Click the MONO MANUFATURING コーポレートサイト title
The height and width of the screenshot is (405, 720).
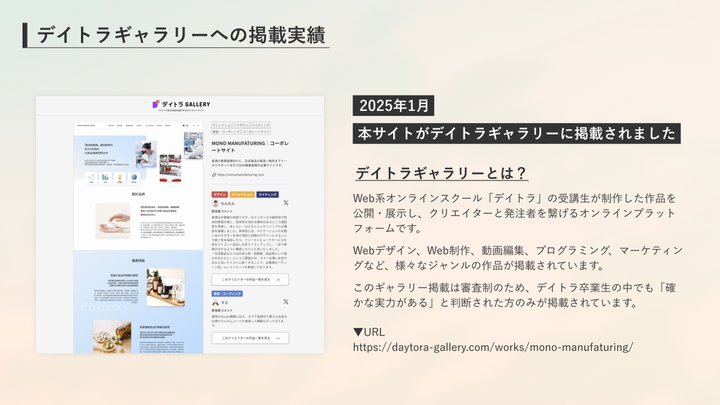(x=250, y=146)
